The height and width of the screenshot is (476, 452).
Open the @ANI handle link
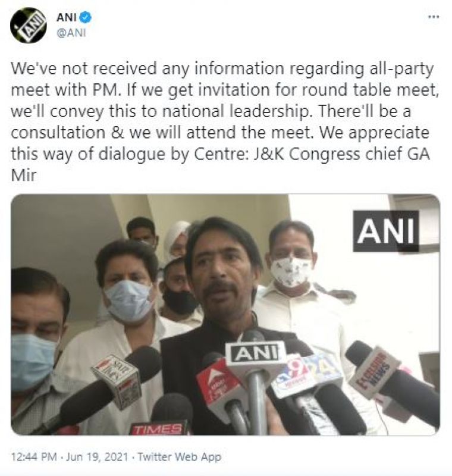(71, 33)
